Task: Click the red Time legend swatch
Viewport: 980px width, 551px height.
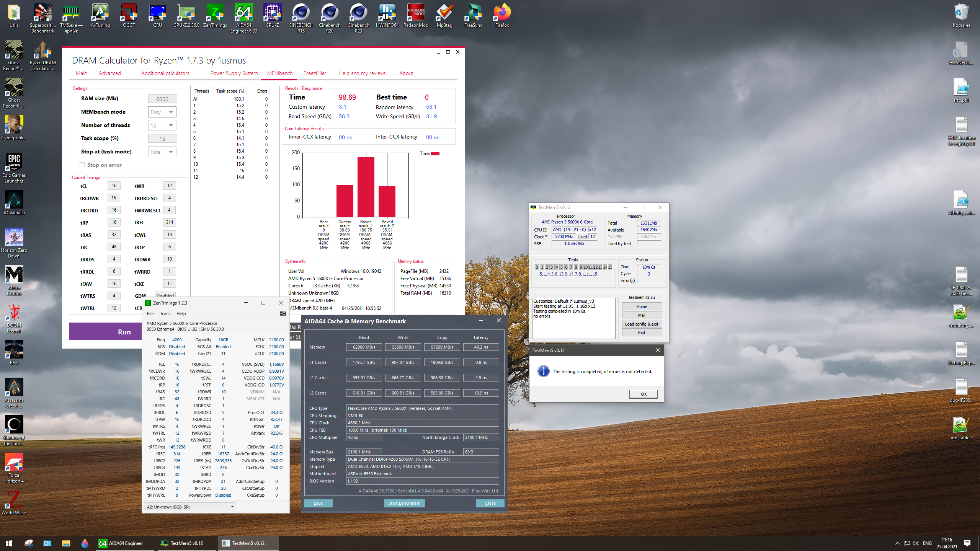Action: pyautogui.click(x=435, y=153)
